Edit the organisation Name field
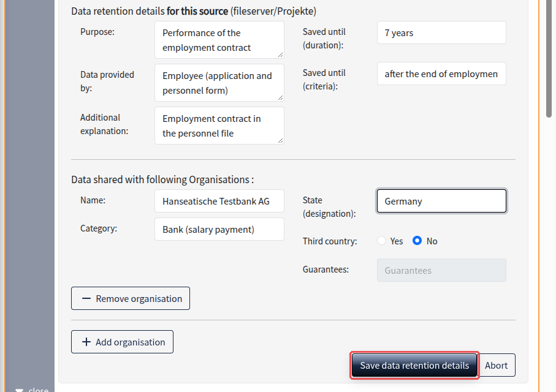 [219, 201]
